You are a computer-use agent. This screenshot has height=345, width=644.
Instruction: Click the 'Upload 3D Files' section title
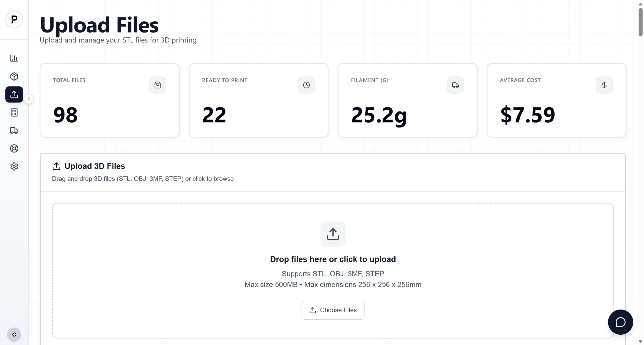[x=95, y=166]
